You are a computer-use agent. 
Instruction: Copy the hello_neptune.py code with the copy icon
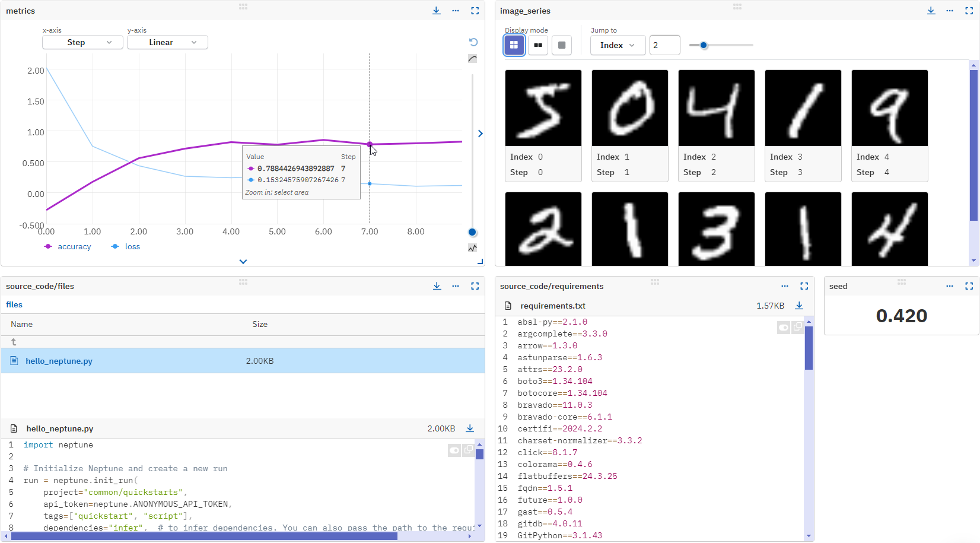[468, 450]
